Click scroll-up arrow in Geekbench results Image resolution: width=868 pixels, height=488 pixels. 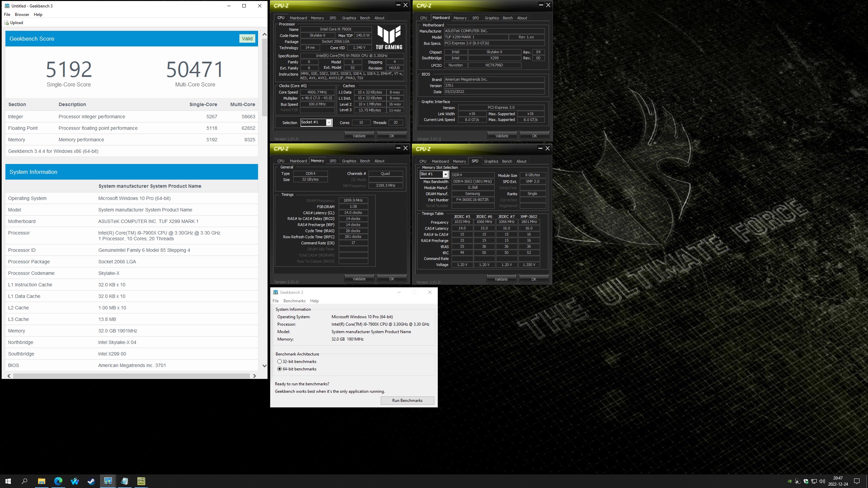coord(264,34)
